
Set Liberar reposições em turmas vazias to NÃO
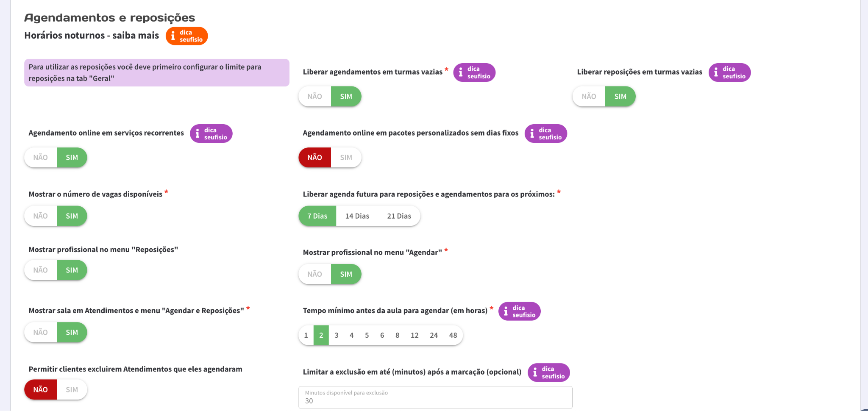[589, 97]
